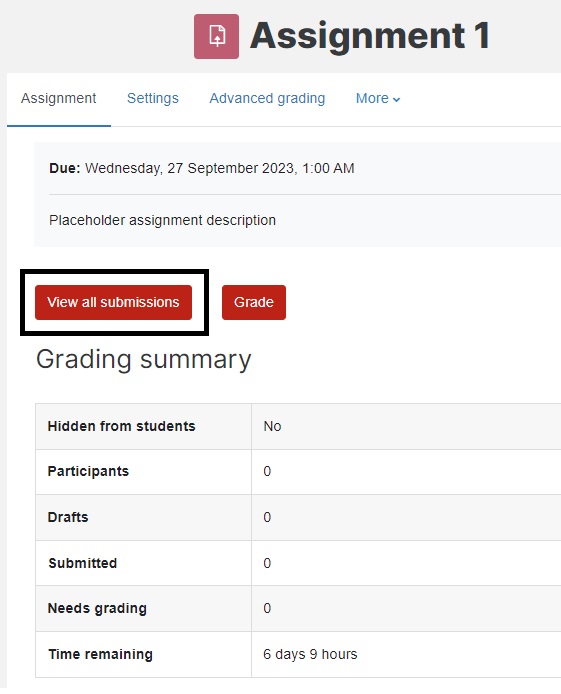
Task: Click the red Grade button
Action: coord(254,302)
